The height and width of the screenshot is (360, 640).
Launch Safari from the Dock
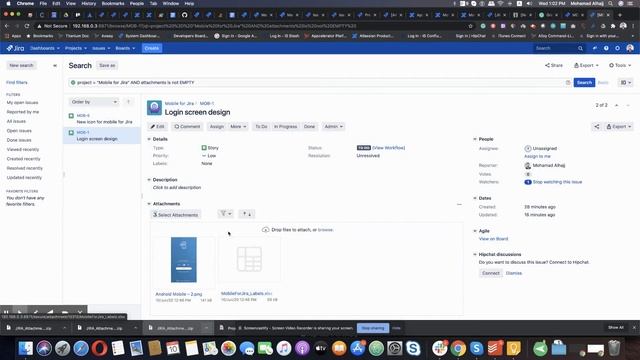click(x=81, y=348)
